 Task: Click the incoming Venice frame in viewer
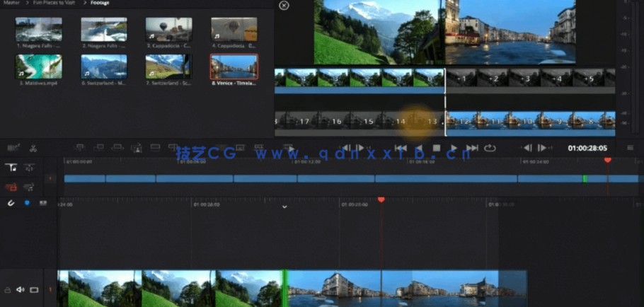[510, 32]
